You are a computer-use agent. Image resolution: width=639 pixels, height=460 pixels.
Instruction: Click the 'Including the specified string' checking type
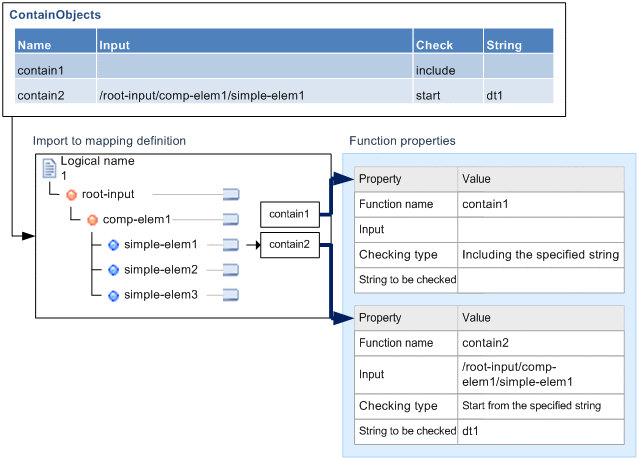[540, 254]
